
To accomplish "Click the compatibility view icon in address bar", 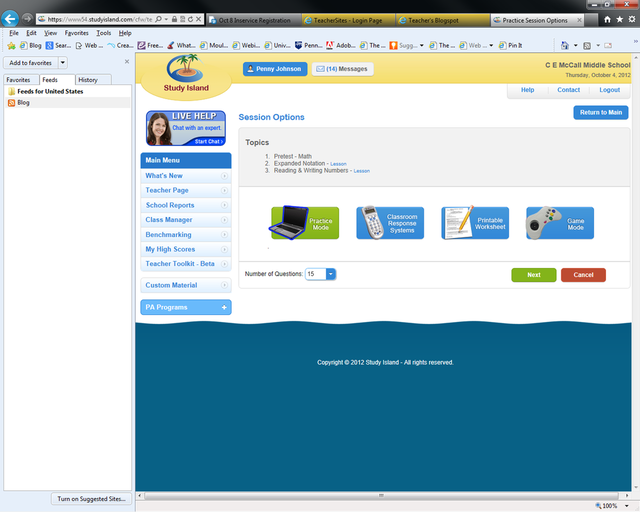I will [182, 19].
